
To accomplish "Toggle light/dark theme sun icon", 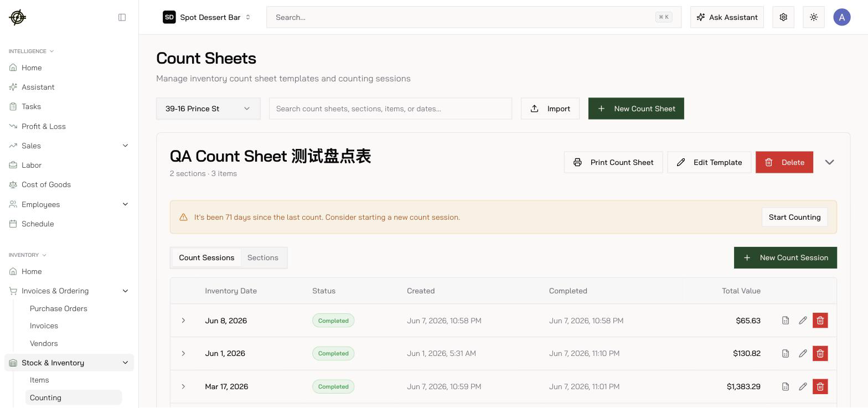I will (814, 17).
